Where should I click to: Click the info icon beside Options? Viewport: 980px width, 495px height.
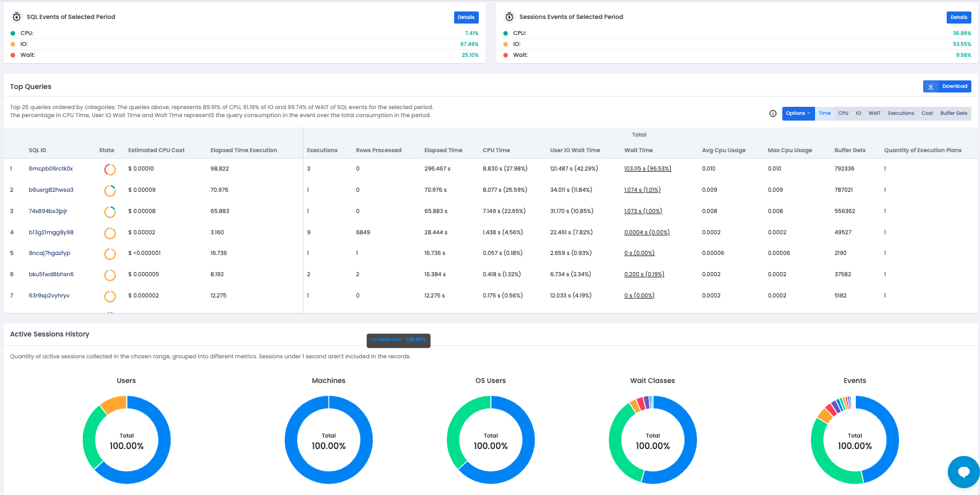[773, 113]
